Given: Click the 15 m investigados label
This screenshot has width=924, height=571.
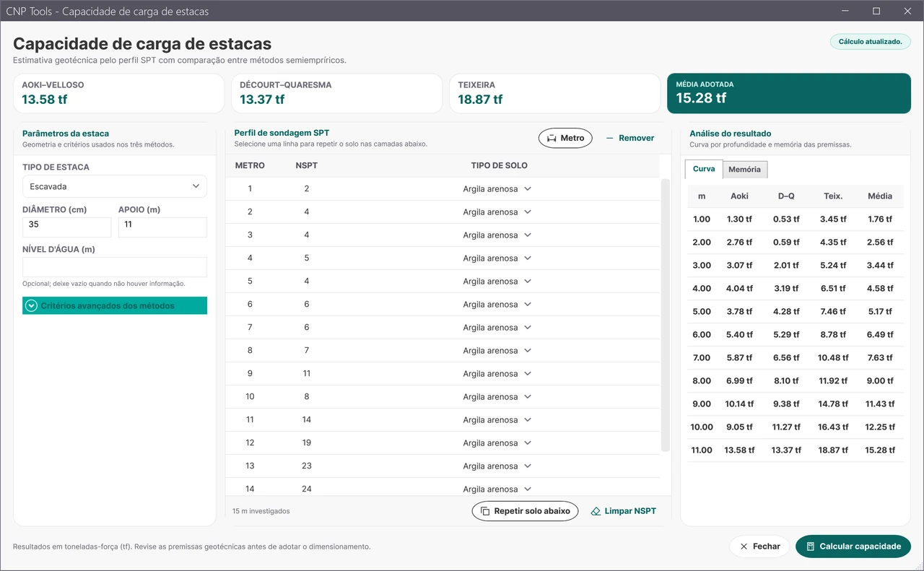Looking at the screenshot, I should 261,511.
